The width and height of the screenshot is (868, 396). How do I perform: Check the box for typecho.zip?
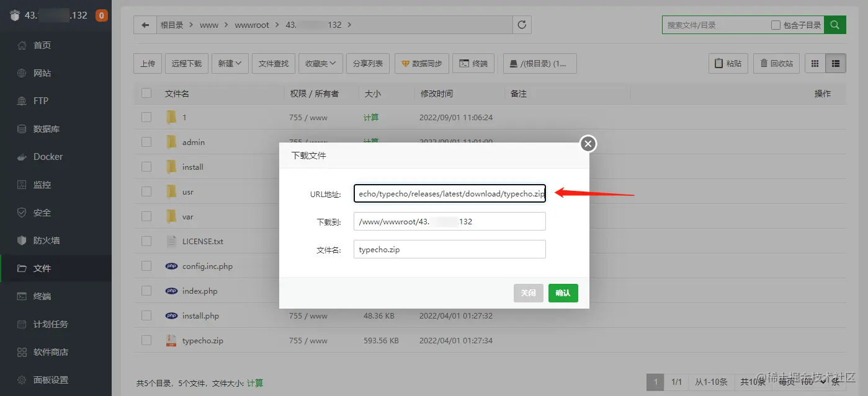tap(146, 340)
